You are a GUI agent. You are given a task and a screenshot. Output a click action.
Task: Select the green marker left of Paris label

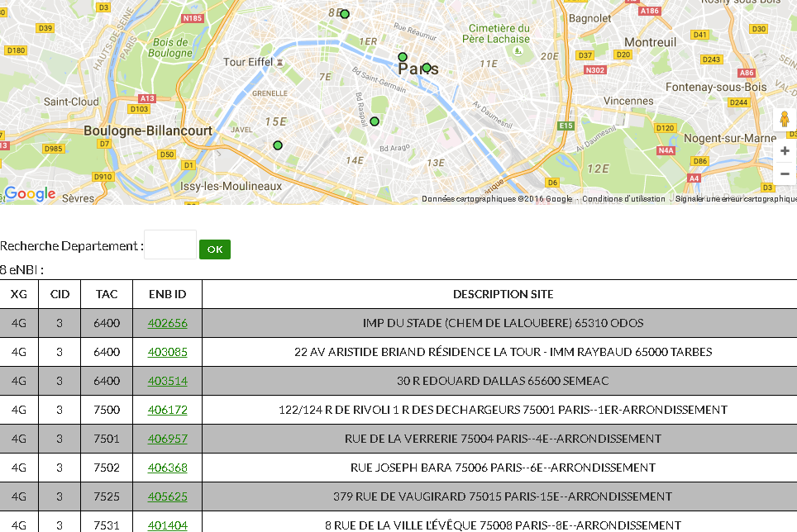(x=403, y=57)
